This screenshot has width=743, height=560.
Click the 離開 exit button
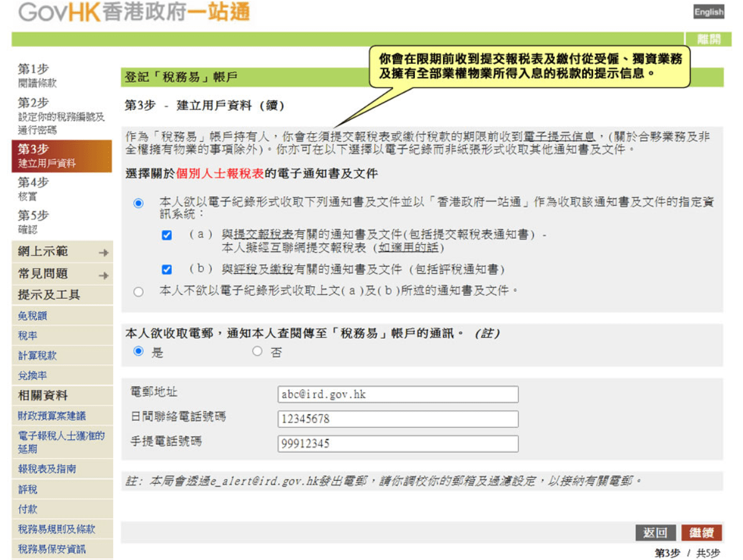pos(709,39)
